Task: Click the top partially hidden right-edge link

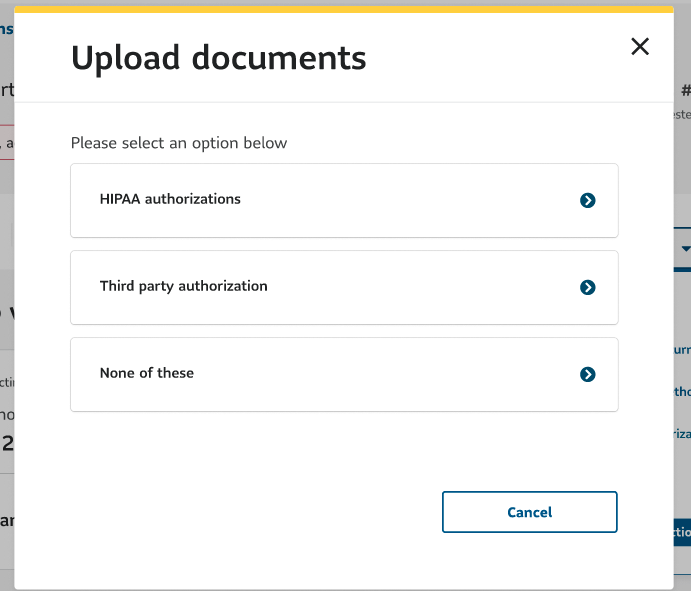Action: click(x=682, y=351)
